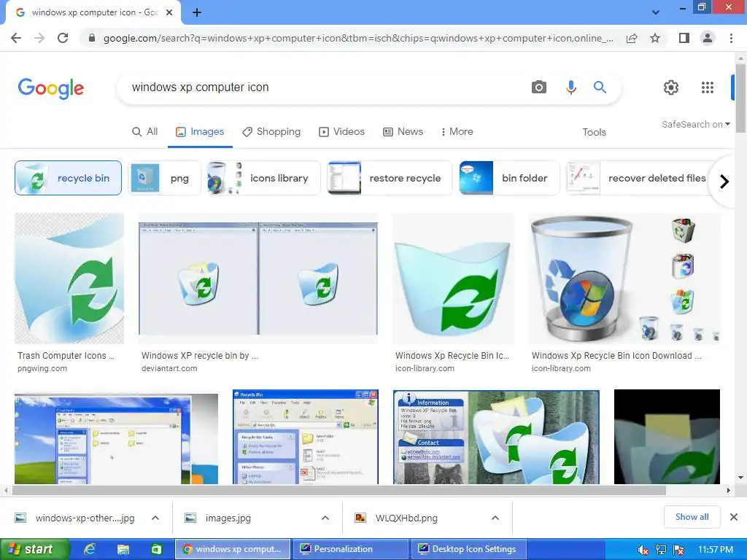The width and height of the screenshot is (747, 560).
Task: Switch to News results
Action: 403,132
